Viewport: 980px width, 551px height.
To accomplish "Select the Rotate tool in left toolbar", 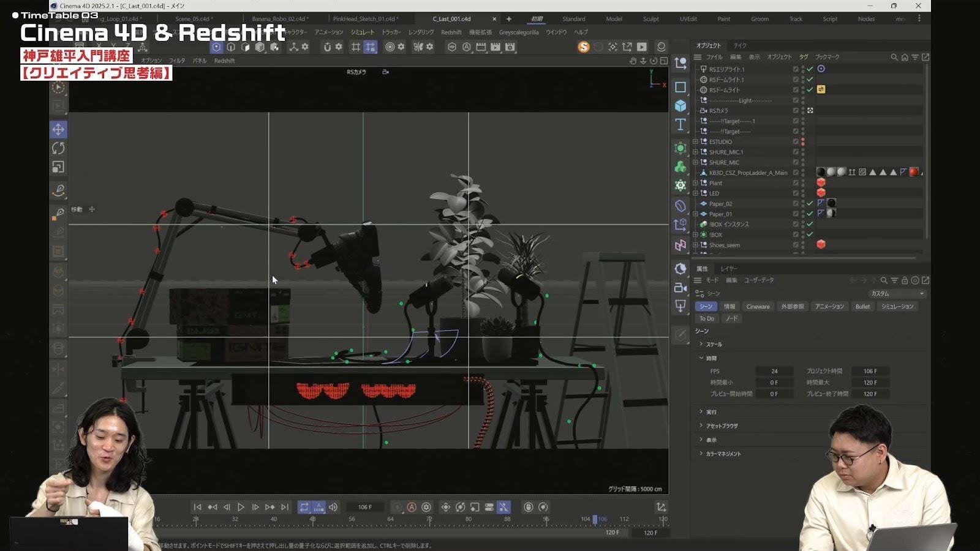I will coord(58,148).
